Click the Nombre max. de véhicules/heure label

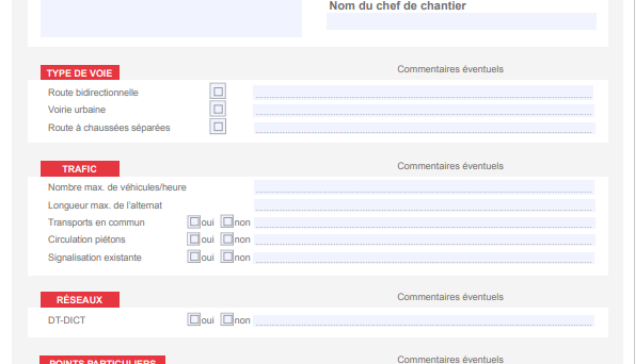(117, 187)
